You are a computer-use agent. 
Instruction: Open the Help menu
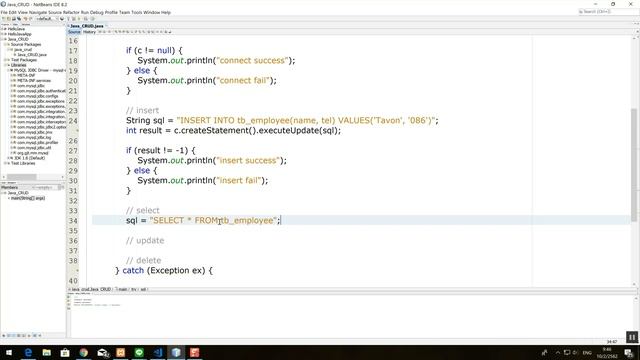pos(166,12)
